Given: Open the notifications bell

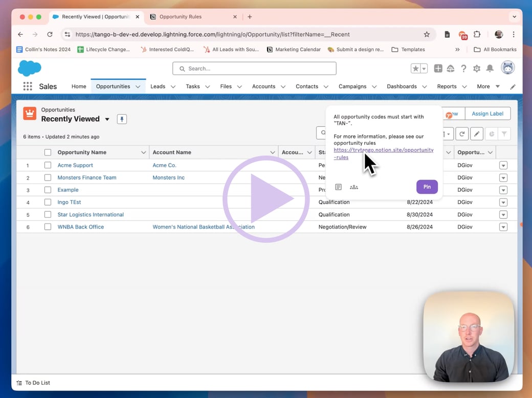Looking at the screenshot, I should [490, 69].
